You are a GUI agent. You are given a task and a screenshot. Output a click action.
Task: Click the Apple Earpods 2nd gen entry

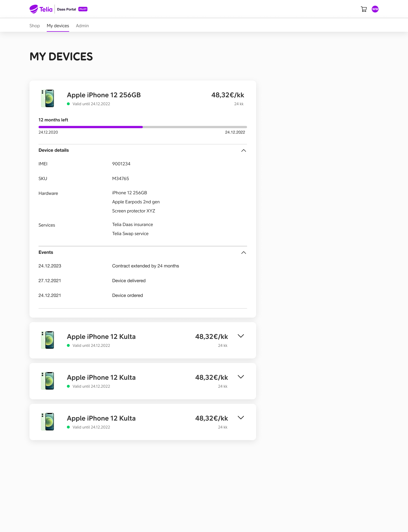click(x=136, y=202)
